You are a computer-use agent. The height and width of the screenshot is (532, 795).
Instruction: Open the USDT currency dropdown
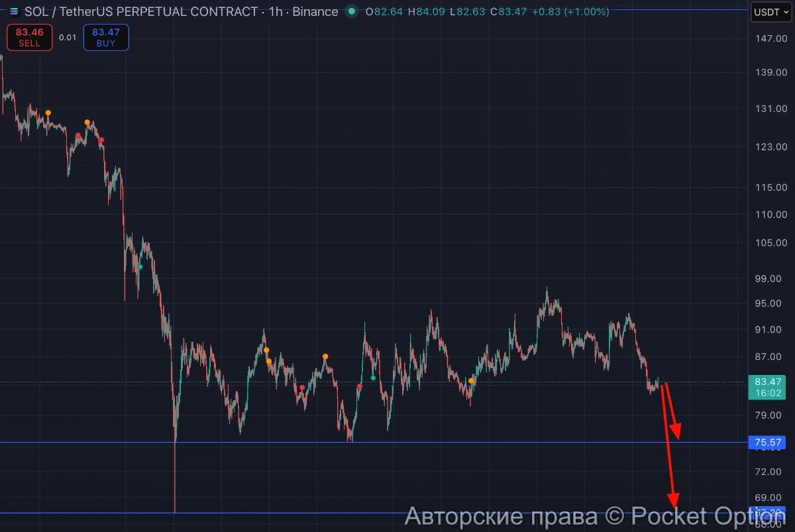click(x=770, y=12)
